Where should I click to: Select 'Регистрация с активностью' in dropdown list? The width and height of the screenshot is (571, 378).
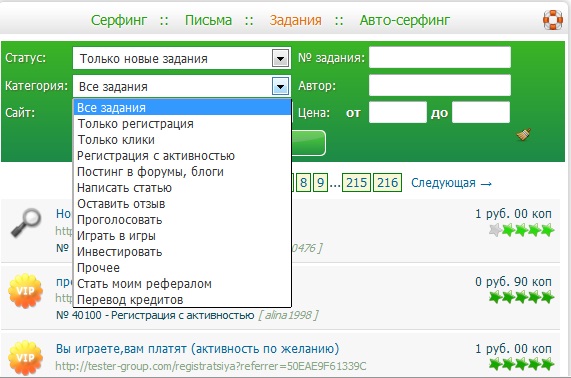[x=182, y=156]
